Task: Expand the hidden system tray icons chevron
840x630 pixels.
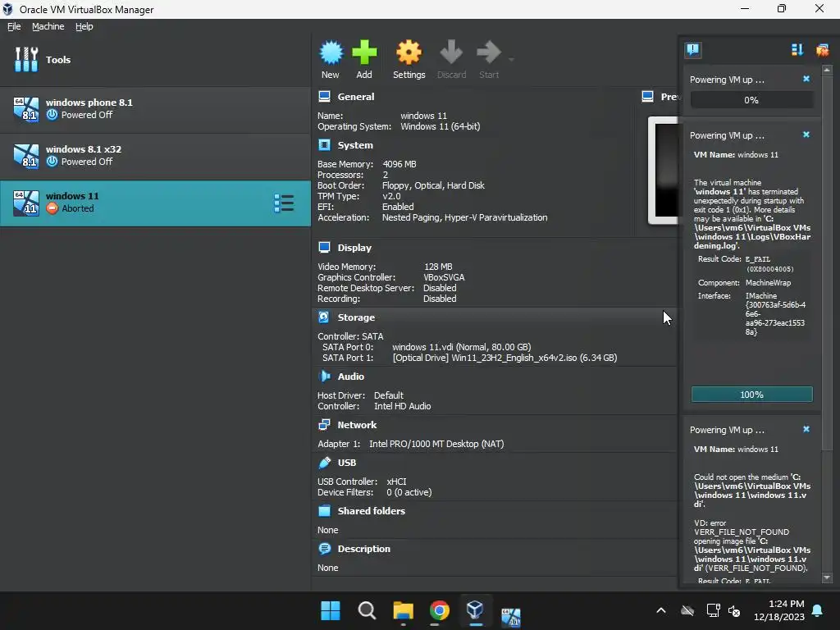Action: [661, 610]
